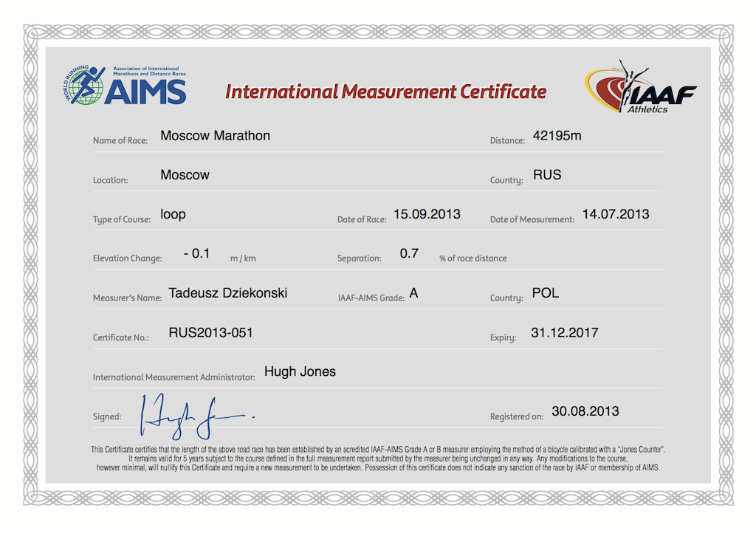Click the 'Name of Race:' label

click(x=120, y=141)
